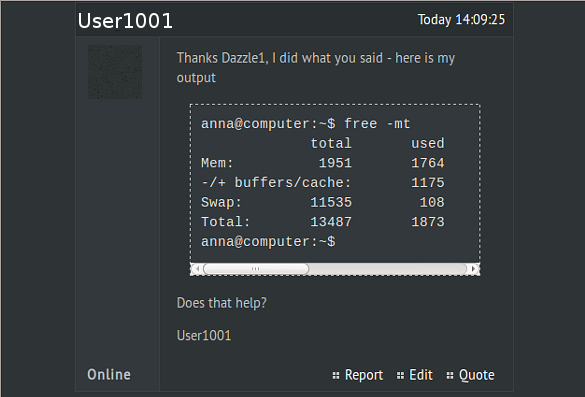Click the 'Does that help?' text
Screen dimensions: 585x397
click(222, 303)
